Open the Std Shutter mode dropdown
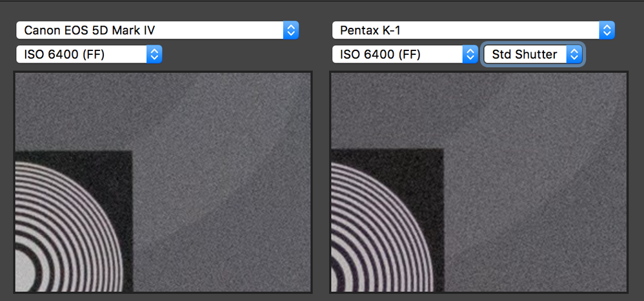This screenshot has width=644, height=301. [525, 54]
